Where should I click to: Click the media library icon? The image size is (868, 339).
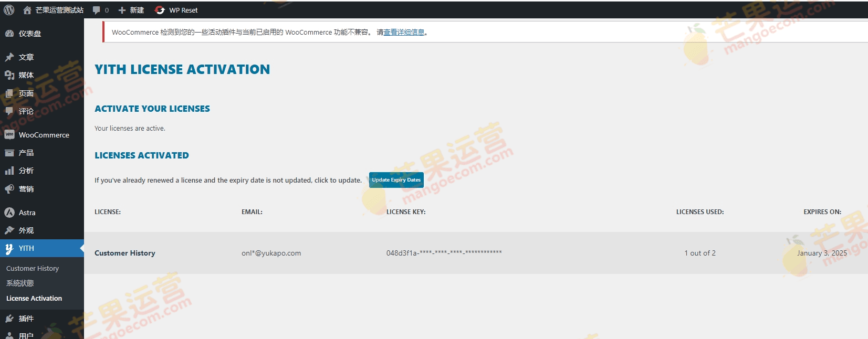click(9, 75)
